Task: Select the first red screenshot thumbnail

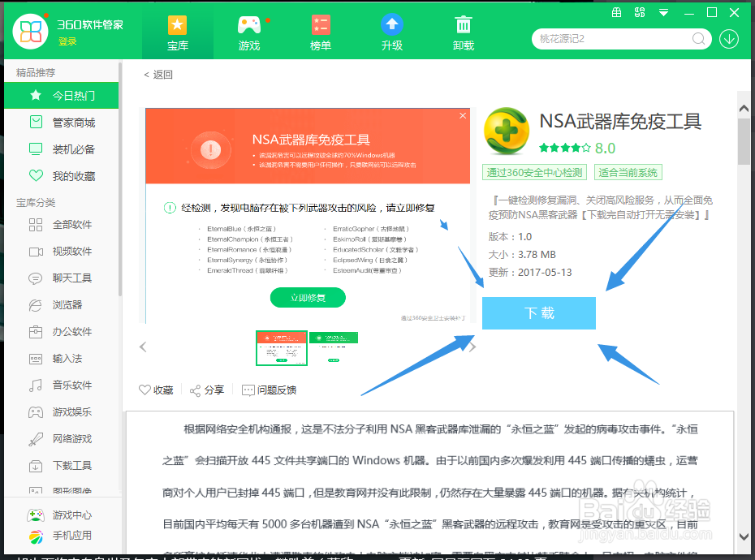Action: (x=282, y=348)
